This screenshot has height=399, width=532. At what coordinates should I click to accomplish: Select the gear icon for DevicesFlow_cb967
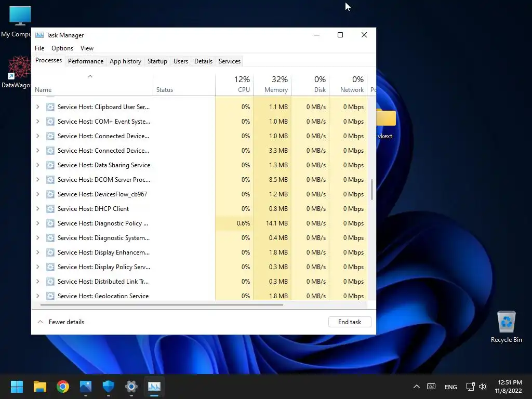coord(50,194)
